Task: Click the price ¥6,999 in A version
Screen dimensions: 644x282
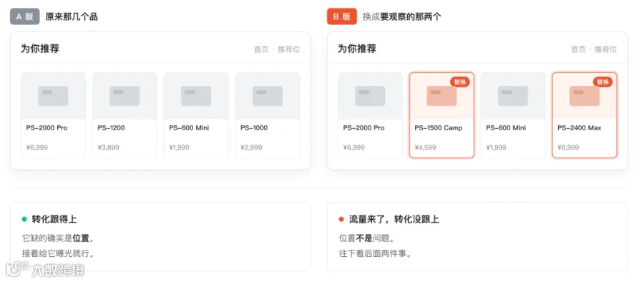Action: click(x=37, y=147)
